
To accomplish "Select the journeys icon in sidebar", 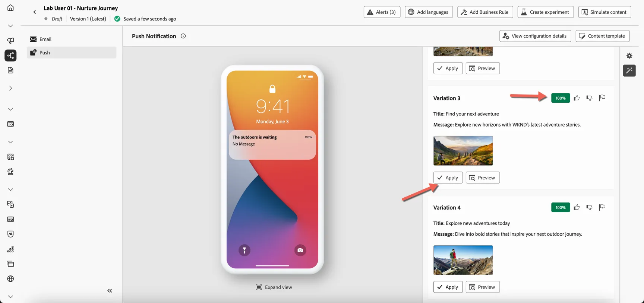I will coord(10,55).
